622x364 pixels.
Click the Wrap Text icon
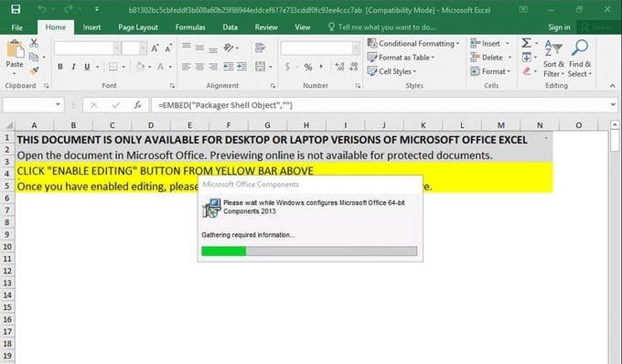(x=260, y=48)
